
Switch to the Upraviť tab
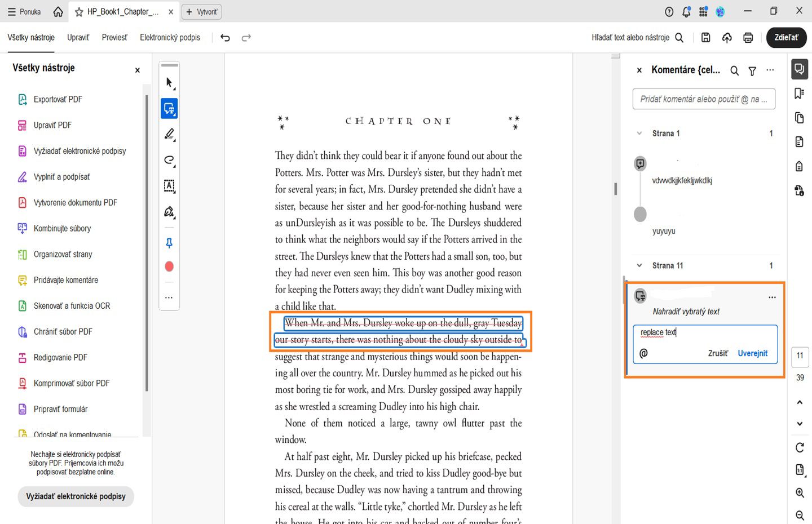click(78, 37)
